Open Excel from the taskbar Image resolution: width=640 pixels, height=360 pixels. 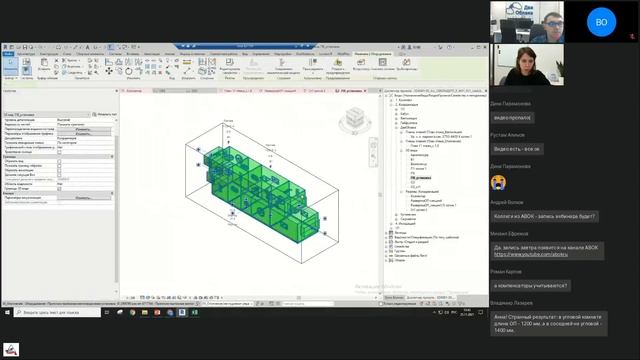tap(195, 312)
